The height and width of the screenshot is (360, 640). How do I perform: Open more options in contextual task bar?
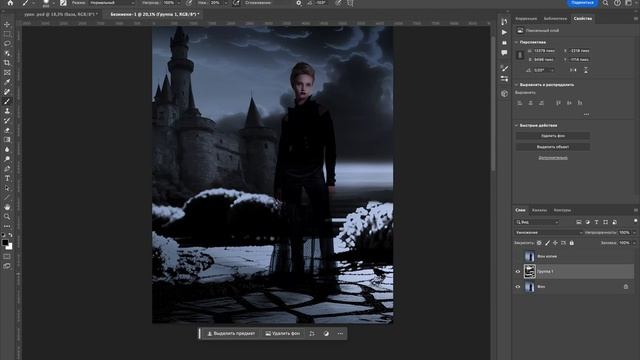(340, 333)
